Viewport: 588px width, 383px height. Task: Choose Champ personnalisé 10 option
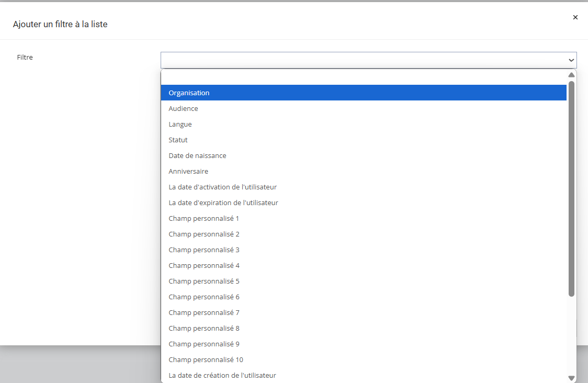(x=206, y=359)
